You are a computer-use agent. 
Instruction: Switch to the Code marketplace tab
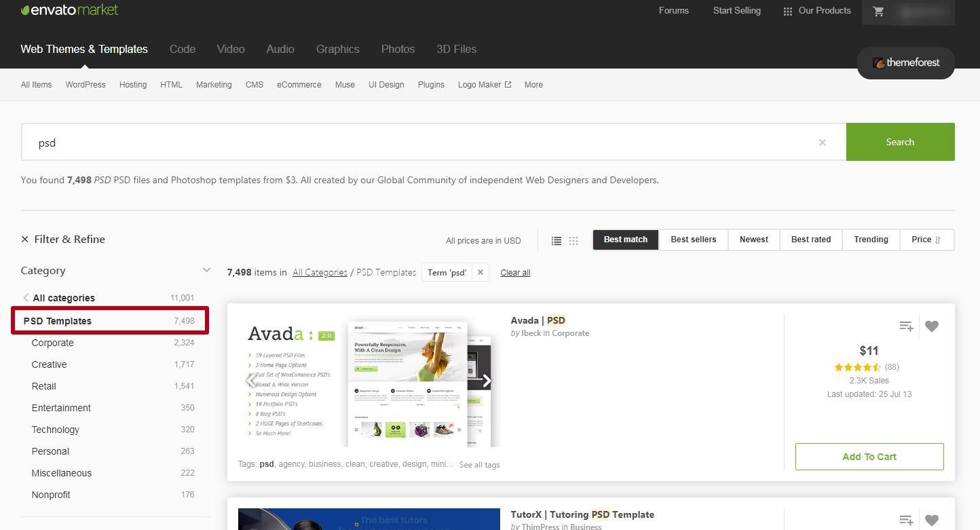183,49
